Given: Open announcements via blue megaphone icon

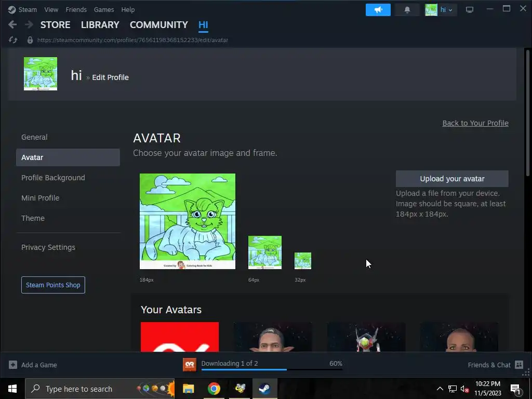Looking at the screenshot, I should (x=378, y=10).
